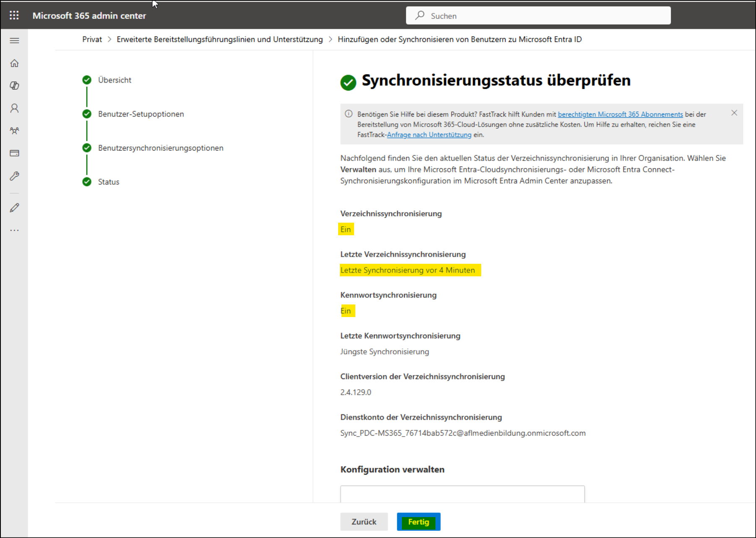Click the Zurück button
The image size is (756, 538).
(364, 522)
